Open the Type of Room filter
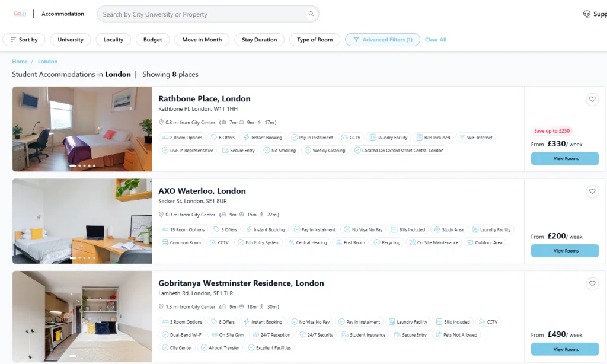This screenshot has height=364, width=607. [x=315, y=40]
